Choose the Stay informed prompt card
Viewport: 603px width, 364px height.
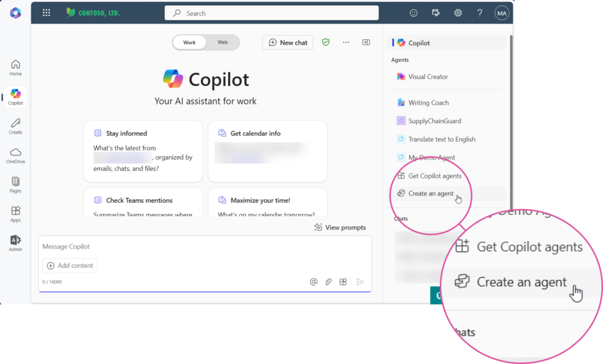(x=143, y=151)
